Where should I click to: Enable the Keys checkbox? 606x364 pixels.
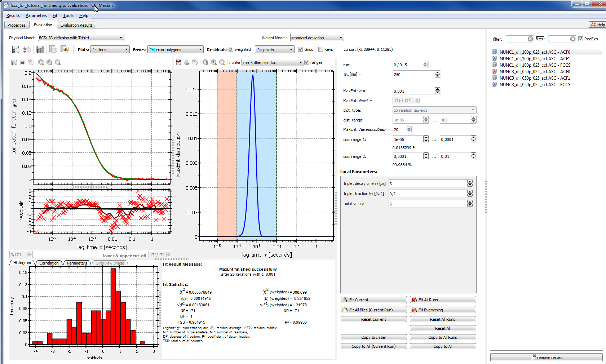(320, 49)
